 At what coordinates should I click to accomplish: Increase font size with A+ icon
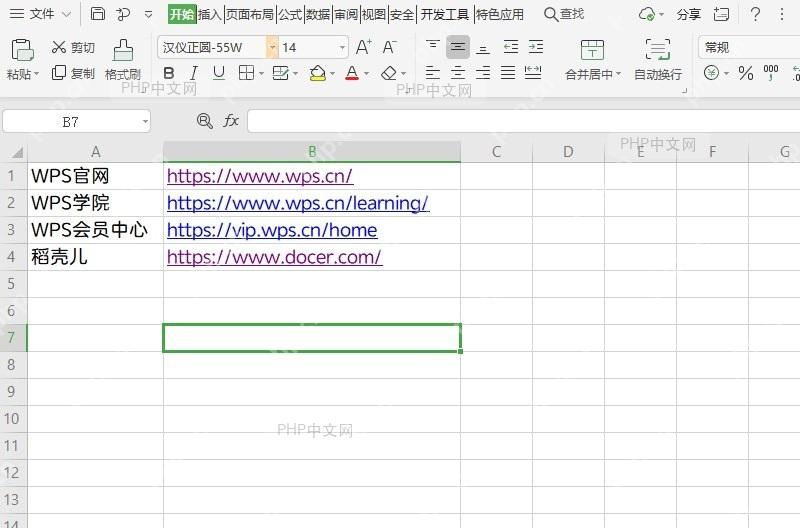363,47
